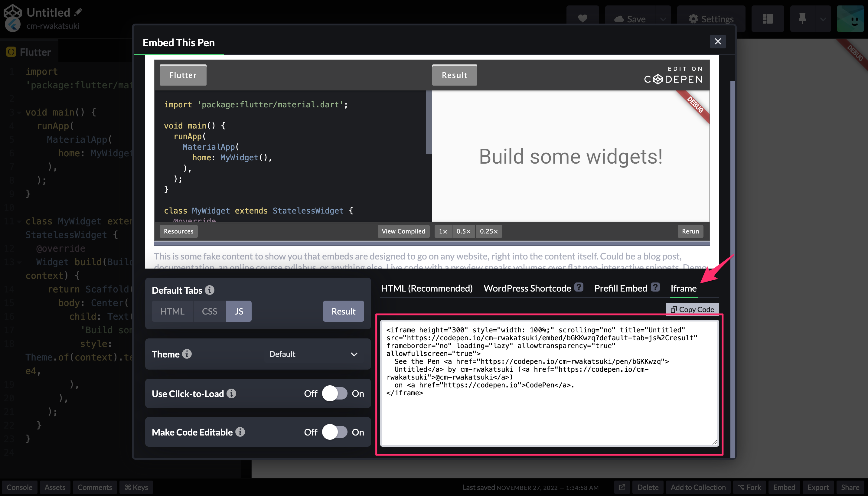Open the Theme dropdown

pyautogui.click(x=312, y=354)
